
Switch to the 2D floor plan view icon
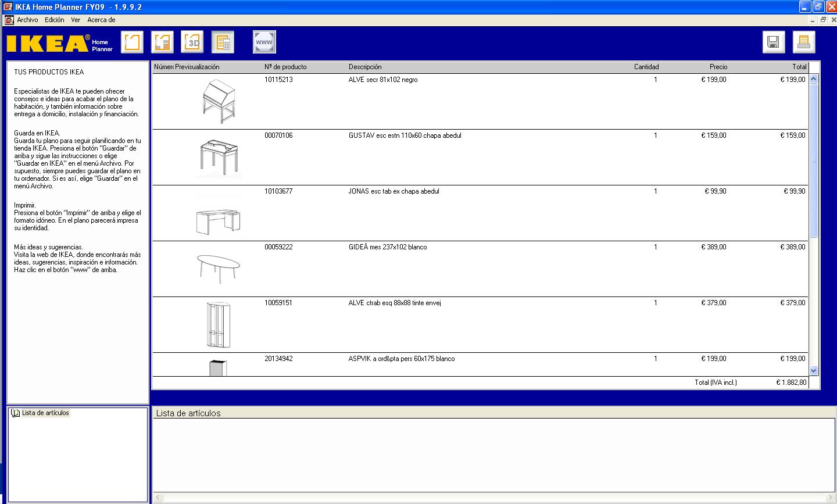pyautogui.click(x=162, y=42)
